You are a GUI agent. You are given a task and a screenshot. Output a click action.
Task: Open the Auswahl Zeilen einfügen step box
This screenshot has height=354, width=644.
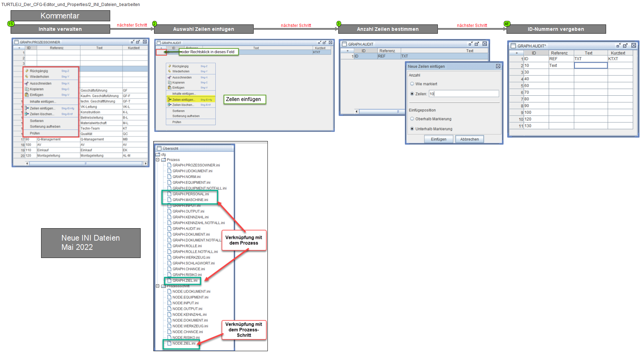click(x=204, y=29)
